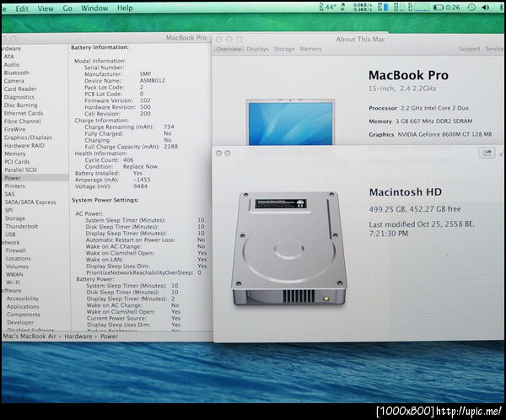
Task: Click Mac's MacBook Air in path bar
Action: (x=30, y=337)
